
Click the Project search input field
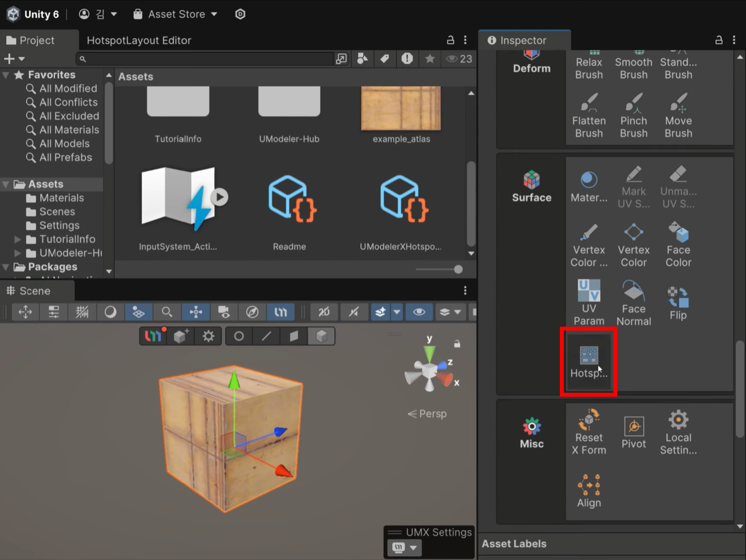click(x=205, y=59)
